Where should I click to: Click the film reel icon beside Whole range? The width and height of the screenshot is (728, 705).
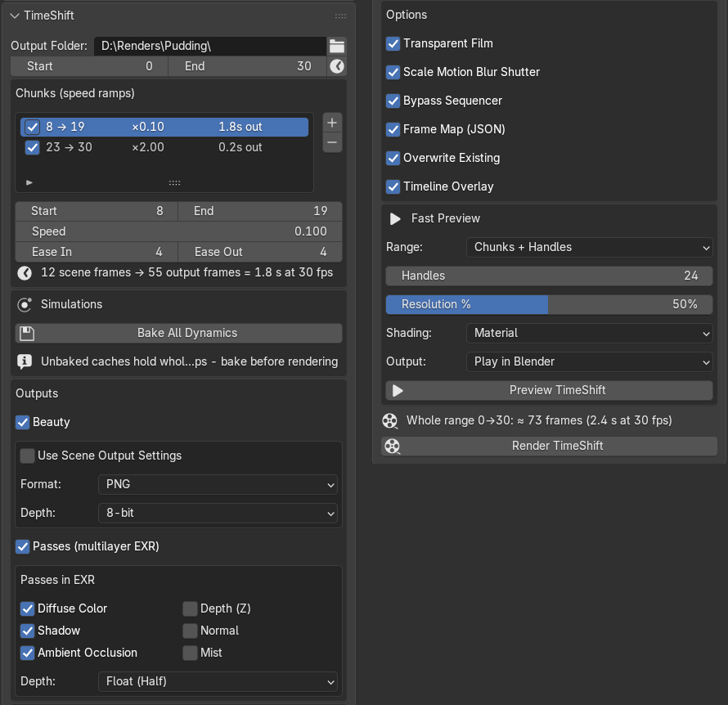390,421
